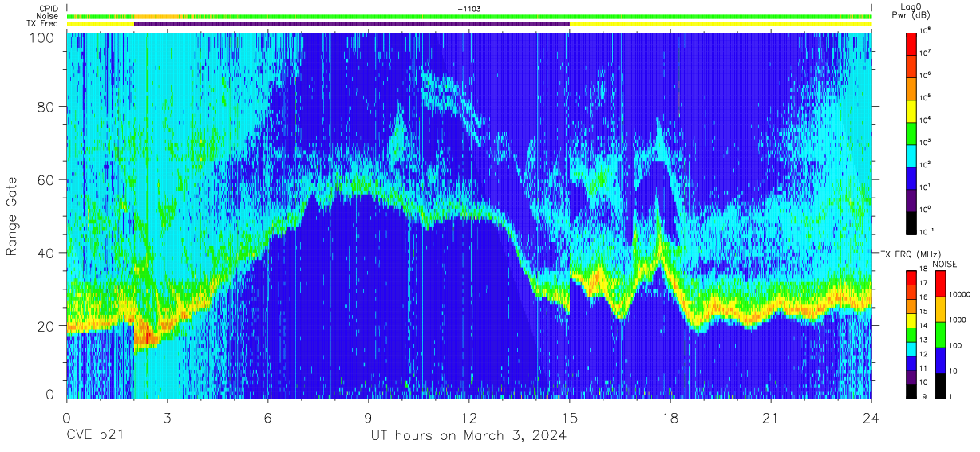This screenshot has width=980, height=452.
Task: Click the top '10^8' label on the Lag0 Pwr scale
Action: coord(926,31)
